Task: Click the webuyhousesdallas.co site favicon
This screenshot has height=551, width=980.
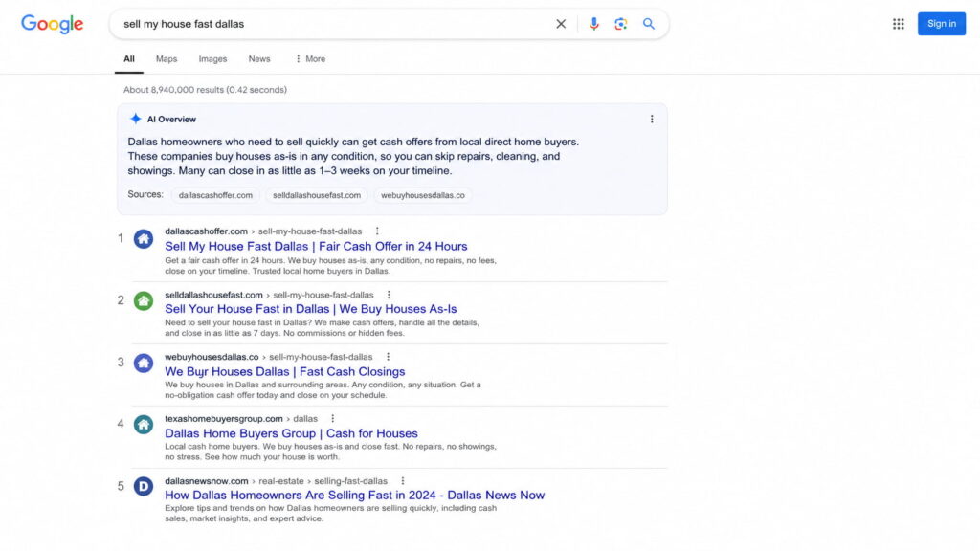Action: click(x=144, y=363)
